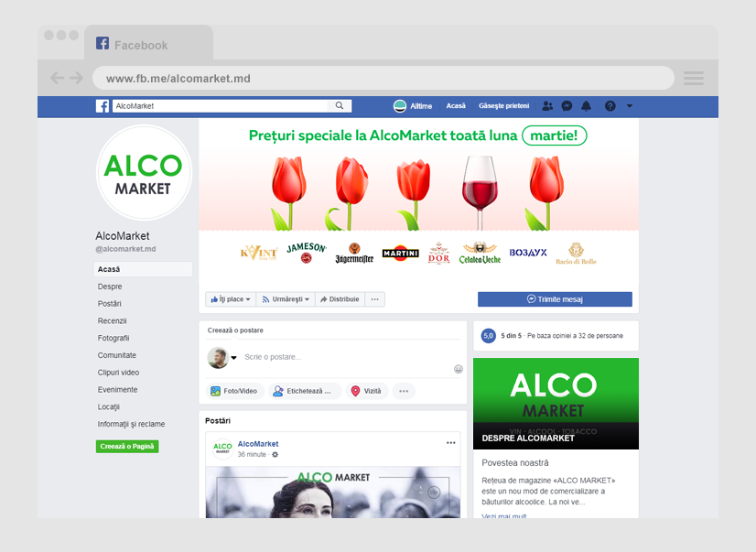Open Locații in the sidebar
The height and width of the screenshot is (552, 756).
click(x=109, y=407)
